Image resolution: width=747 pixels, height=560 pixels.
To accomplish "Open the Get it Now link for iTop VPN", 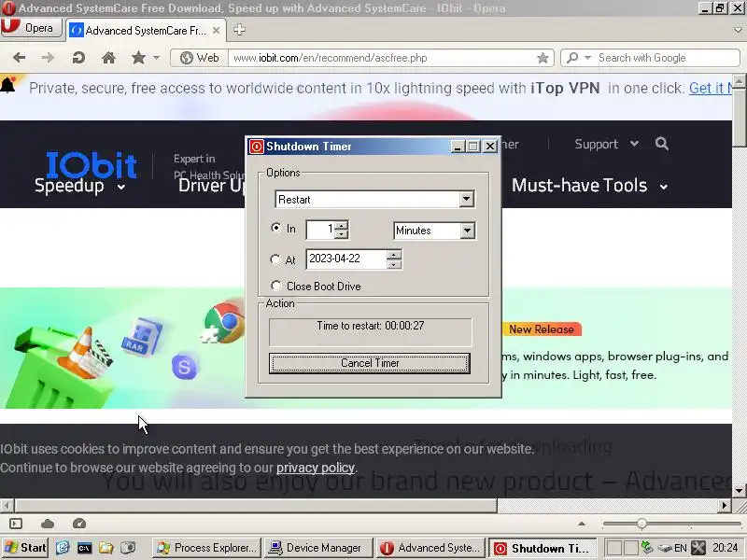I will click(x=711, y=88).
